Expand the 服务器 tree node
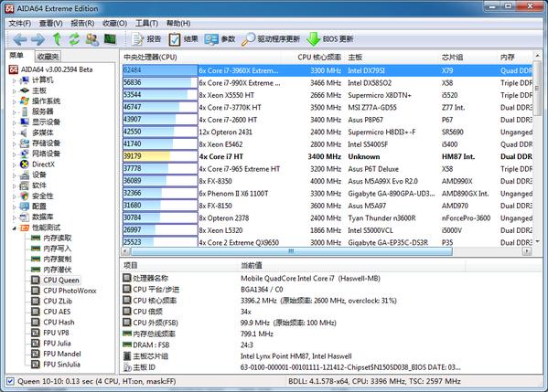Screen dimensions: 548x392 point(15,112)
